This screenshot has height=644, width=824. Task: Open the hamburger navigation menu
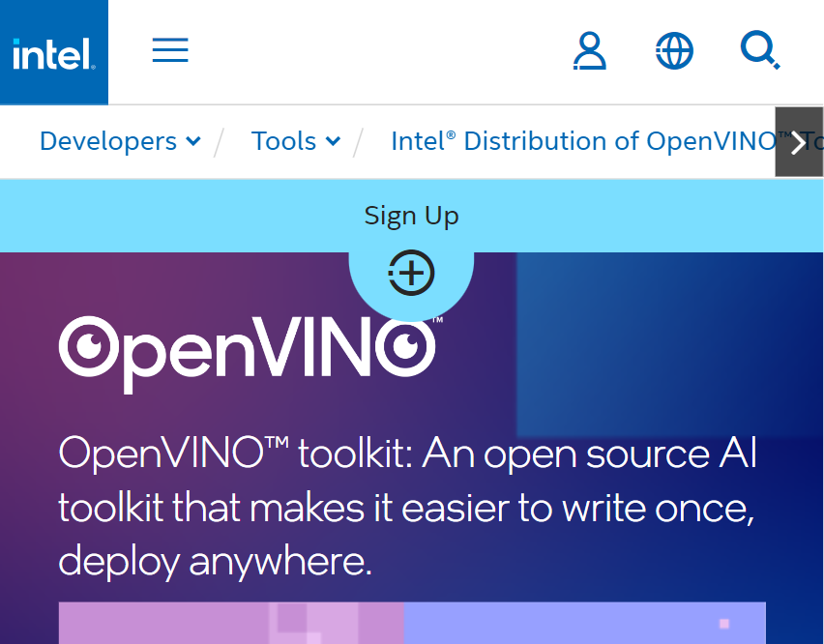pyautogui.click(x=170, y=50)
